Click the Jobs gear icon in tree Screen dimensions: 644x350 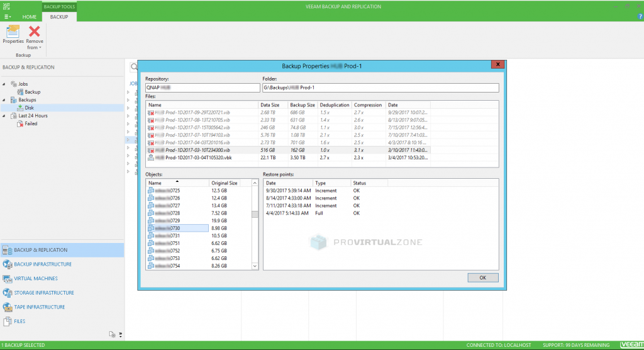pyautogui.click(x=14, y=84)
